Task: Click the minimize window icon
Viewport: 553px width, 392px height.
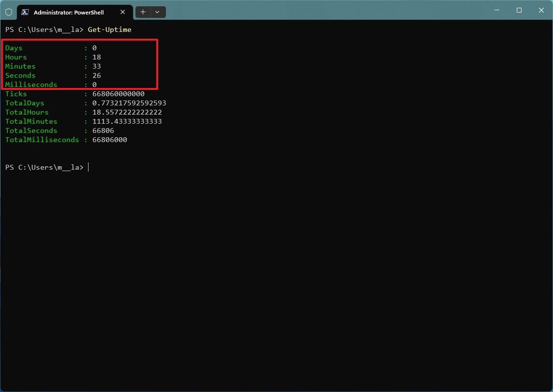Action: coord(496,10)
